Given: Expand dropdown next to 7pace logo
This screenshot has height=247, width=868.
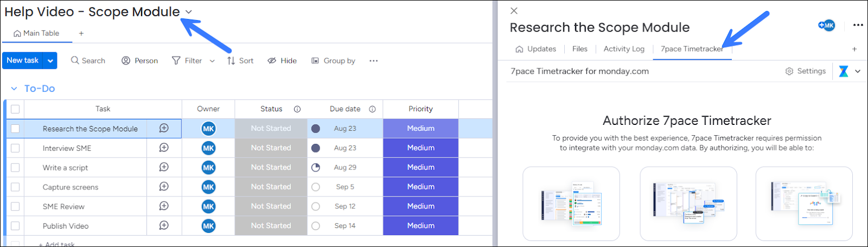Looking at the screenshot, I should click(x=858, y=71).
